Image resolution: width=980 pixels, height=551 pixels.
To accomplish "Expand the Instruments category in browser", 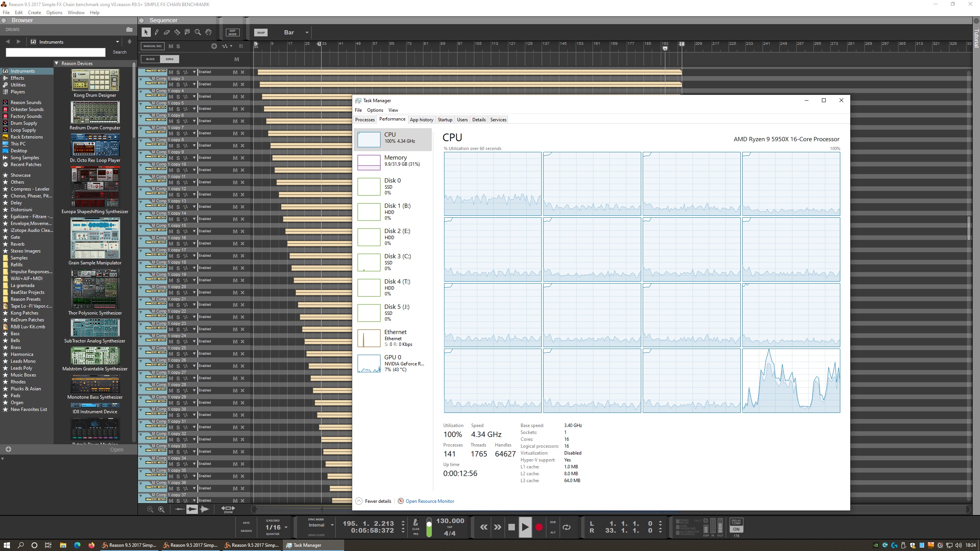I will (22, 71).
